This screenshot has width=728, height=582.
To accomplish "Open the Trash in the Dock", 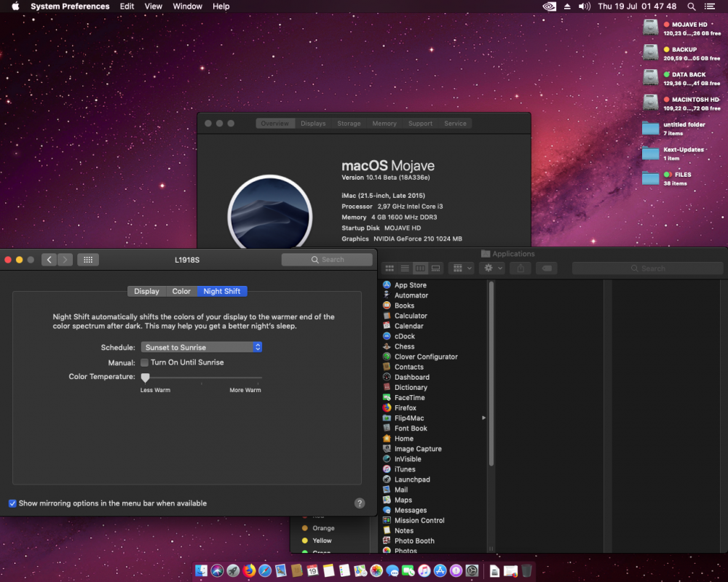I will coord(526,570).
